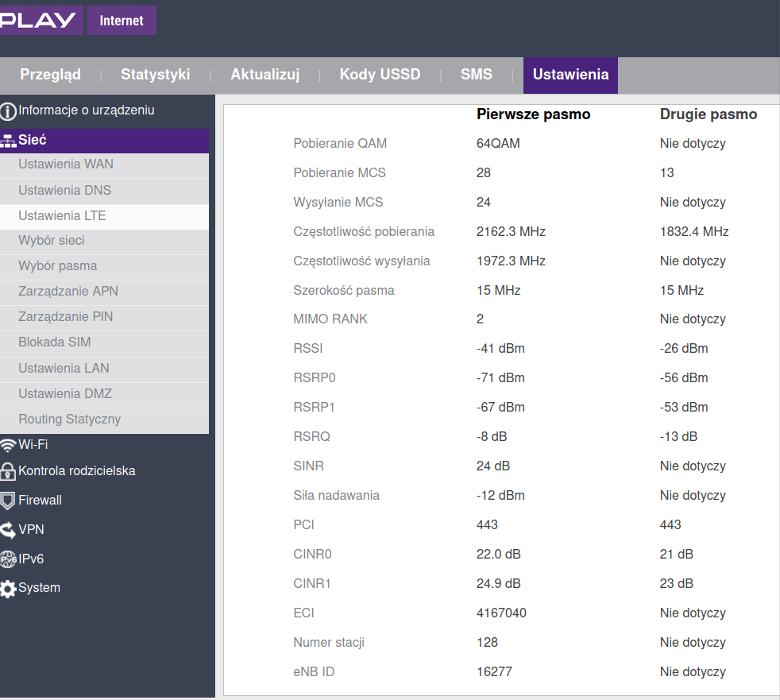Switch to the SMS tab
The image size is (780, 700).
(477, 74)
